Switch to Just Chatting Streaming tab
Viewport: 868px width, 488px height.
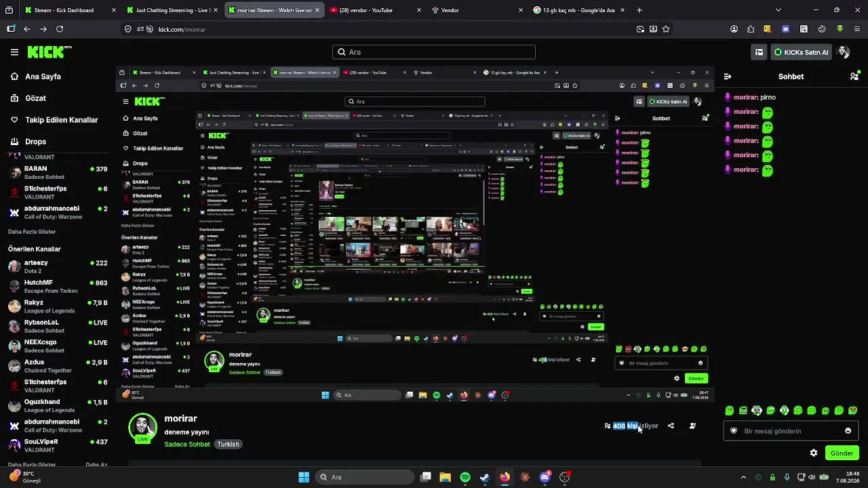(173, 10)
